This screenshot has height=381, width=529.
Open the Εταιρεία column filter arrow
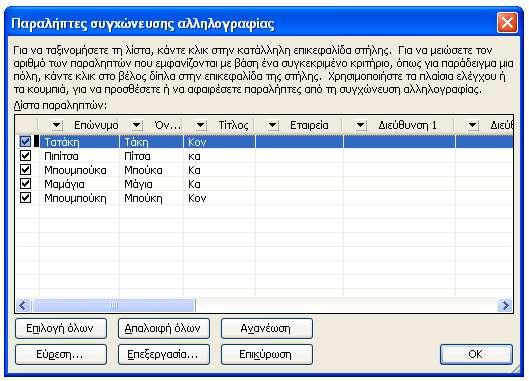(x=273, y=126)
